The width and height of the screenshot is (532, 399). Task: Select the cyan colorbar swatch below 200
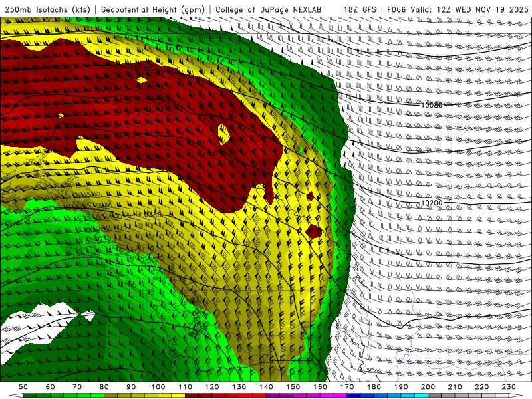[x=422, y=396]
